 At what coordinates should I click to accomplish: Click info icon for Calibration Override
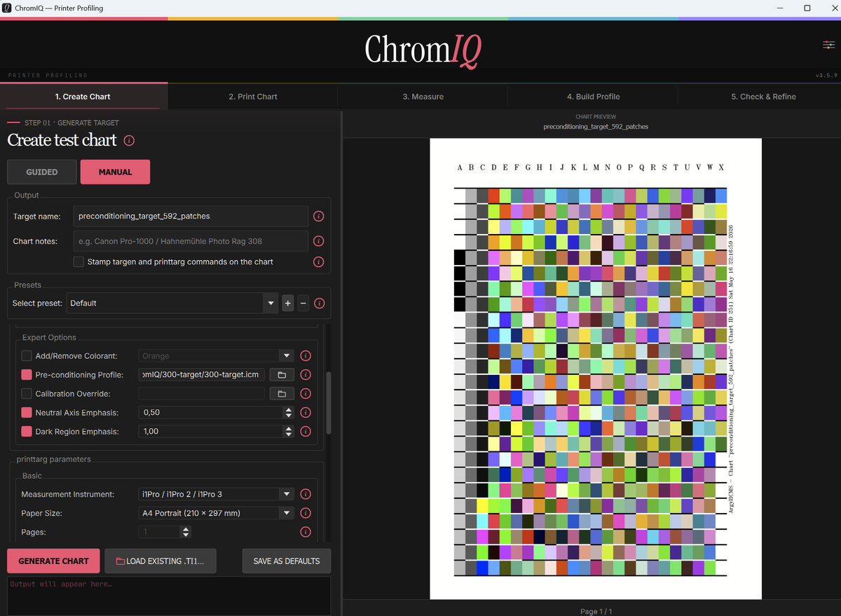click(306, 393)
